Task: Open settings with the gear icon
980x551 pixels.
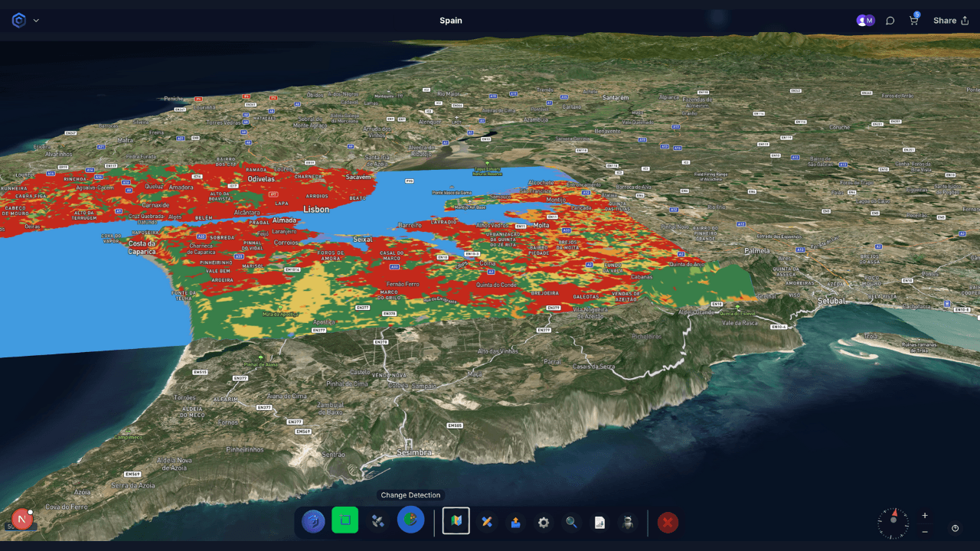Action: pos(544,522)
